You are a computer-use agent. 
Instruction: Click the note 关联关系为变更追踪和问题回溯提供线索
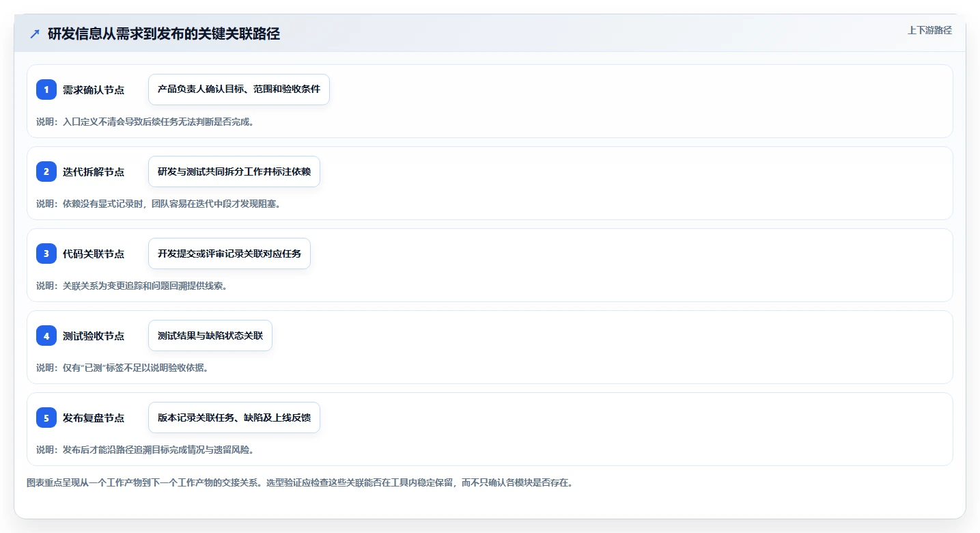[x=132, y=286]
